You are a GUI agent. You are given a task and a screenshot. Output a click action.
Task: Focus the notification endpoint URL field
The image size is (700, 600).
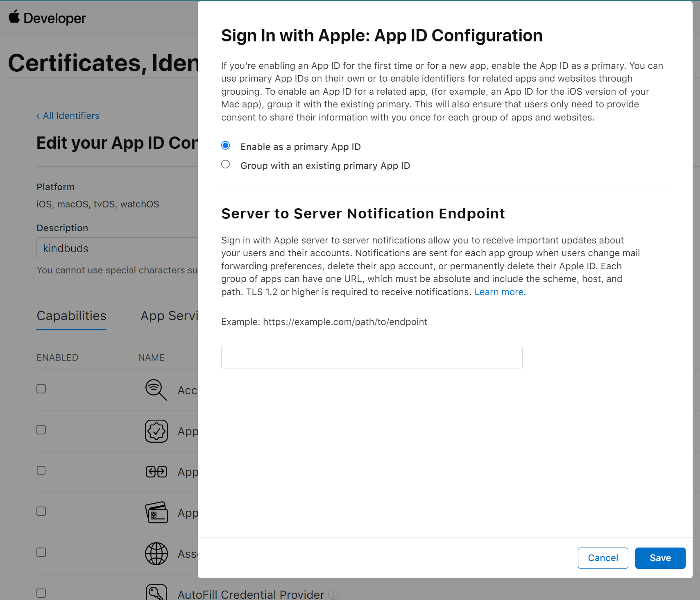point(372,357)
